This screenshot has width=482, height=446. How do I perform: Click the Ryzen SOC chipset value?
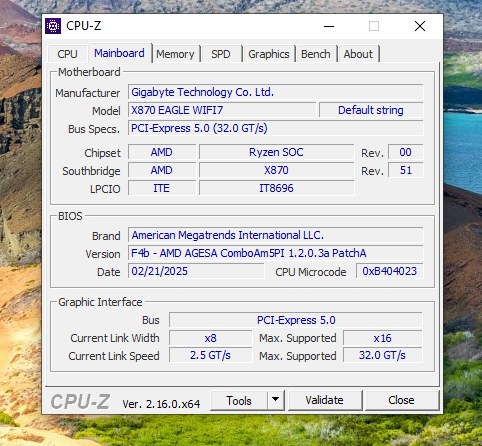point(276,152)
